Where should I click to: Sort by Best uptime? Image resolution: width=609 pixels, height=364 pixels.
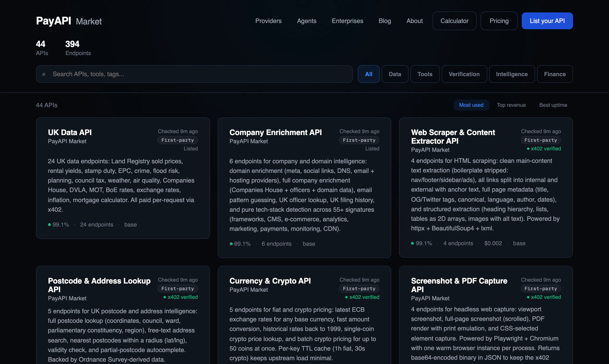(x=553, y=105)
